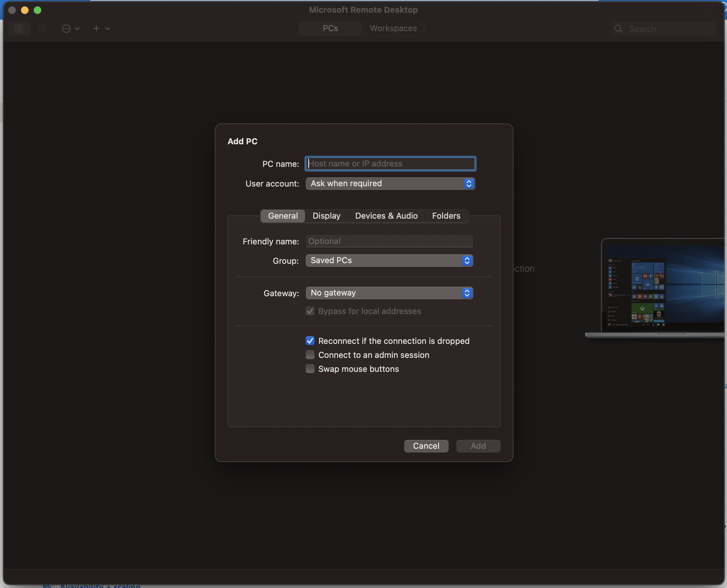The height and width of the screenshot is (588, 727).
Task: Expand the chevron next to the plus icon
Action: point(108,29)
